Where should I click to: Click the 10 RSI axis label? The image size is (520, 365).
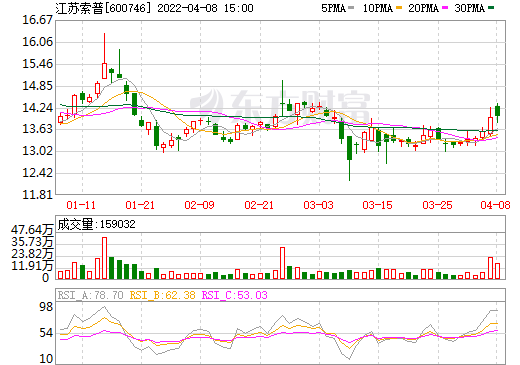coord(46,359)
